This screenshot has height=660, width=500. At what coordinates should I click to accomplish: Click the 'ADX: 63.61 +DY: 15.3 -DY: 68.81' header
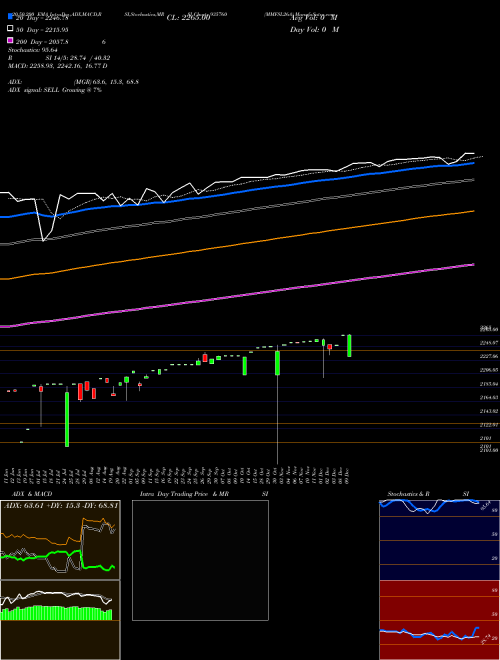(61, 505)
